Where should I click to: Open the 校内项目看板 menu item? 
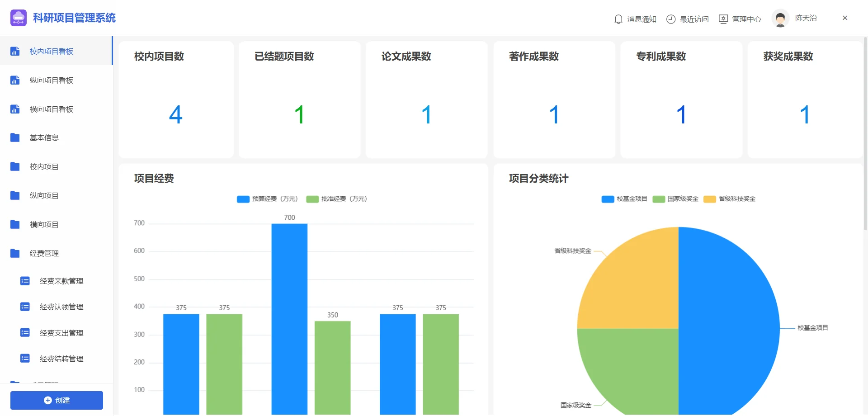[x=56, y=51]
